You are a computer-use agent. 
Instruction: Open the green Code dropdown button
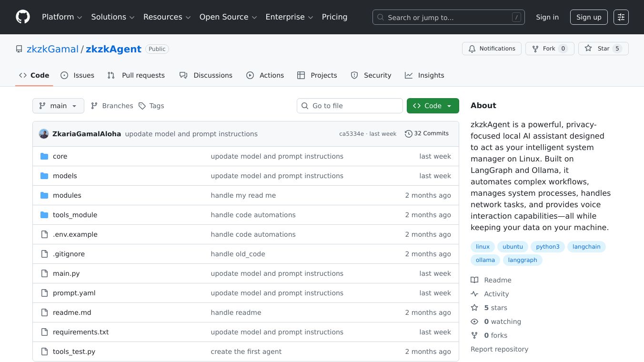click(433, 106)
